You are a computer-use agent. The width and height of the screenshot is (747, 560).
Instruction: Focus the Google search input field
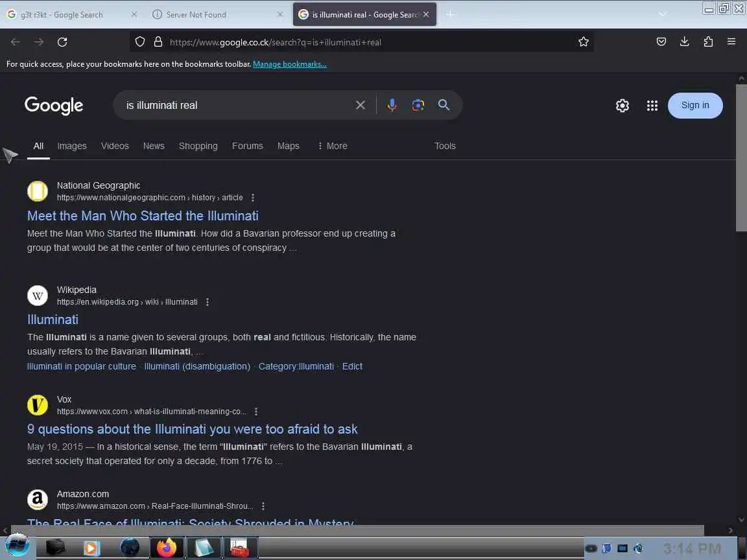coord(237,105)
